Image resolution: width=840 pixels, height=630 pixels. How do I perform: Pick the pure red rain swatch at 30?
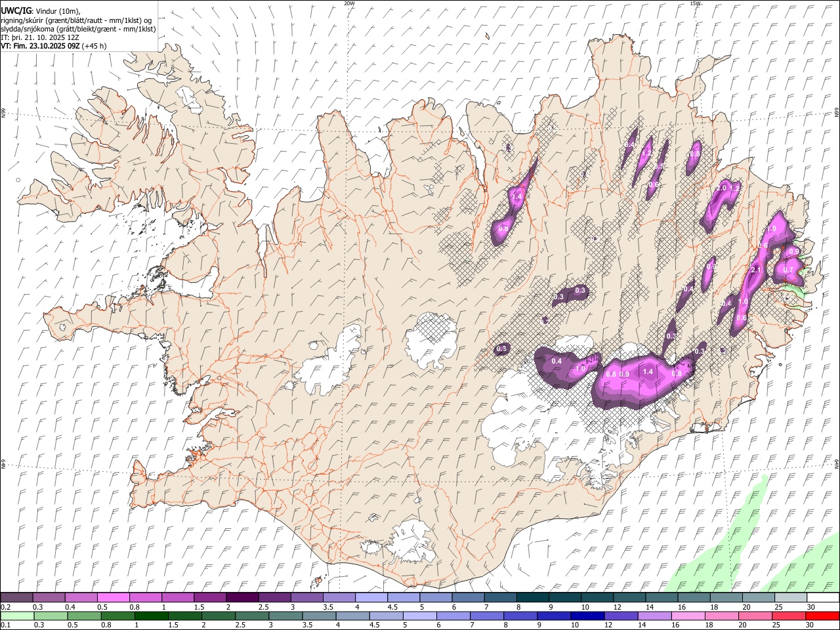[822, 616]
